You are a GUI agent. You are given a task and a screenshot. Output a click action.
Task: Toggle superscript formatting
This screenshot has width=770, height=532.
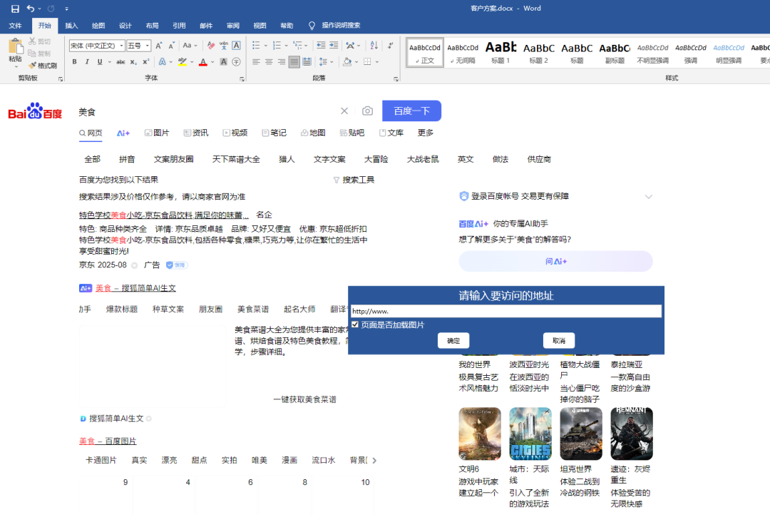(146, 62)
